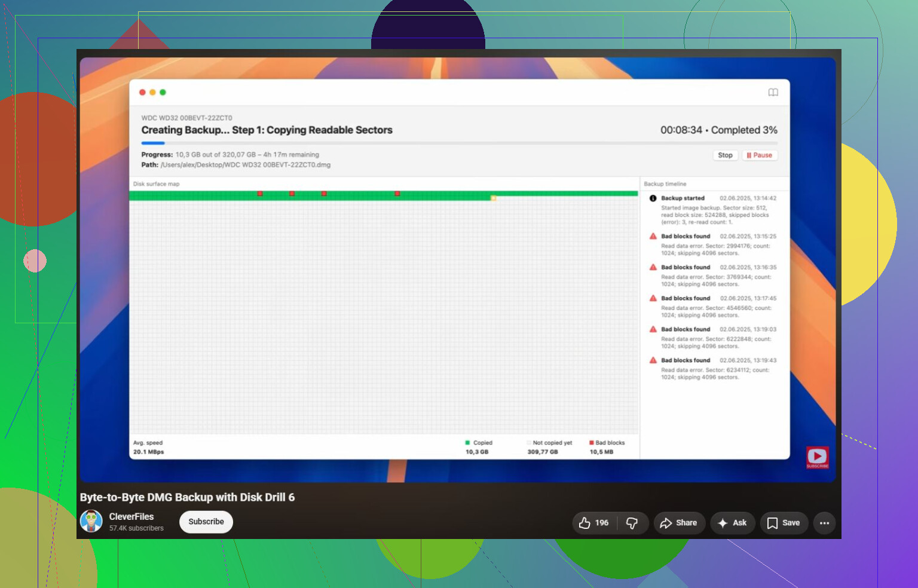Click the first red bad block on the surface map

(260, 194)
